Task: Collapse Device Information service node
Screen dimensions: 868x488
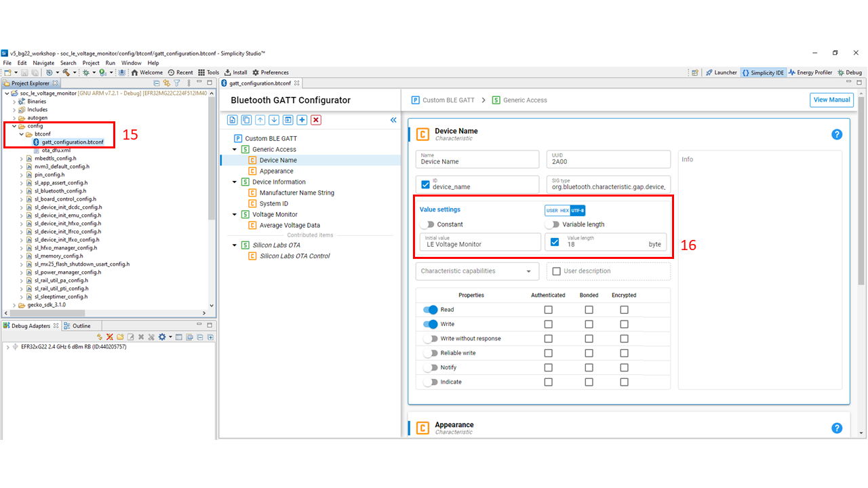Action: click(x=235, y=182)
